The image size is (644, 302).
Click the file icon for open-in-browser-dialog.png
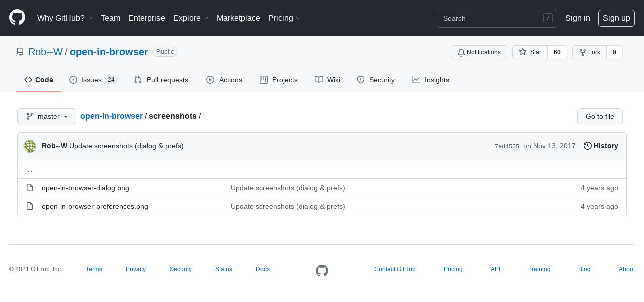30,188
